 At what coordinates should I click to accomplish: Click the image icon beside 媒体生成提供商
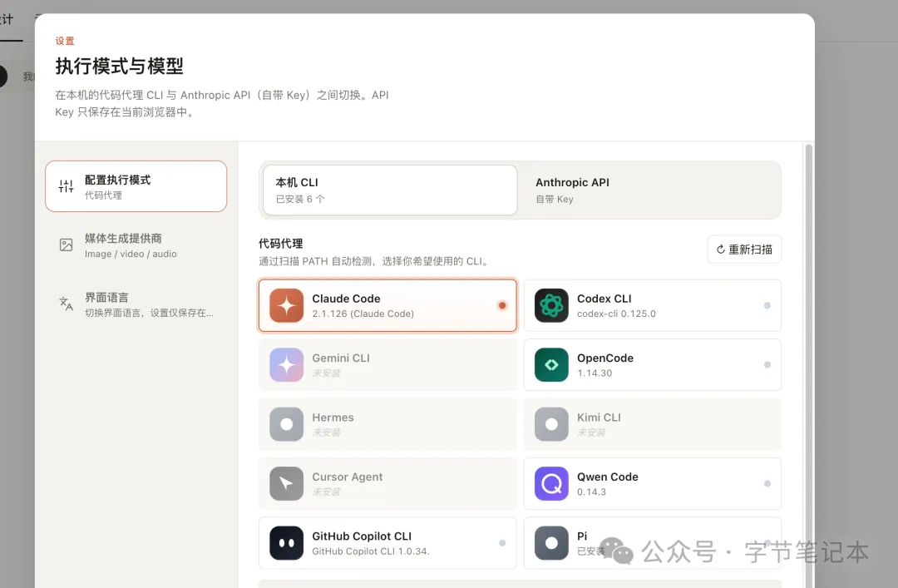[67, 245]
